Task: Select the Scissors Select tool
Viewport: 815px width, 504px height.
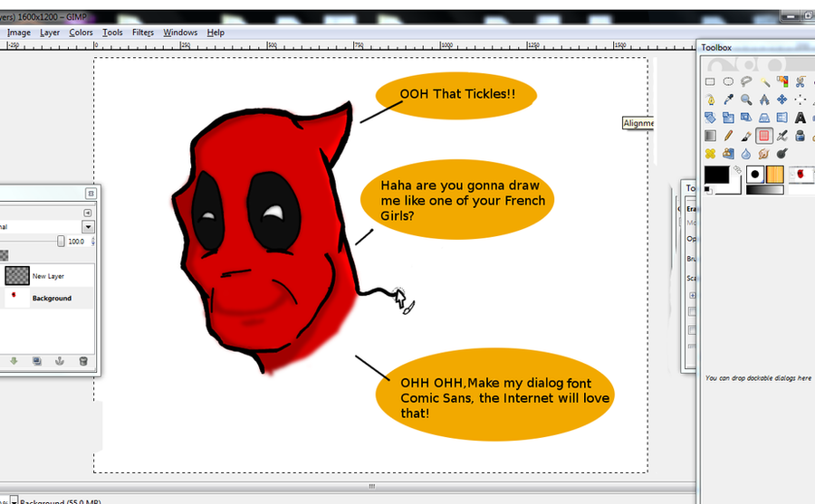Action: click(x=801, y=81)
